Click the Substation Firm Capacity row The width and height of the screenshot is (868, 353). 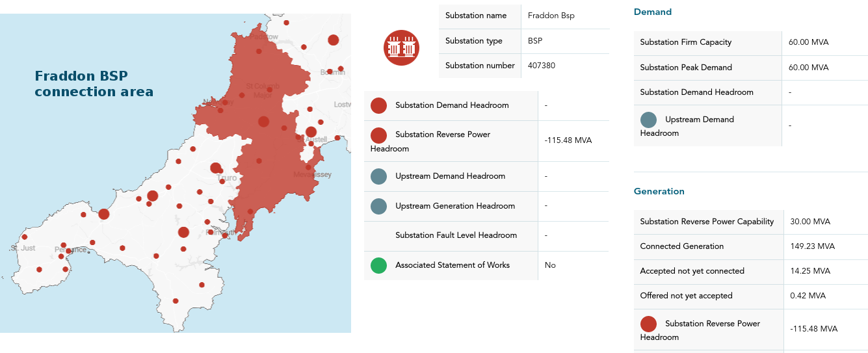pyautogui.click(x=751, y=42)
